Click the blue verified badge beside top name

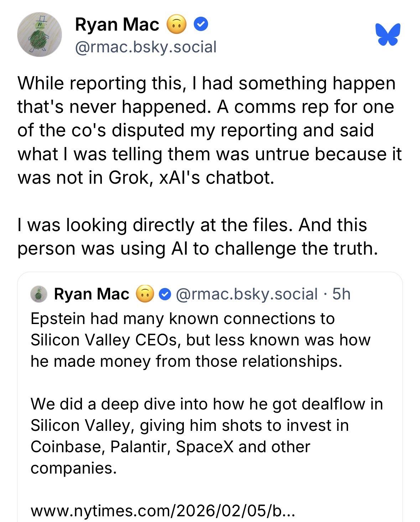[x=201, y=25]
